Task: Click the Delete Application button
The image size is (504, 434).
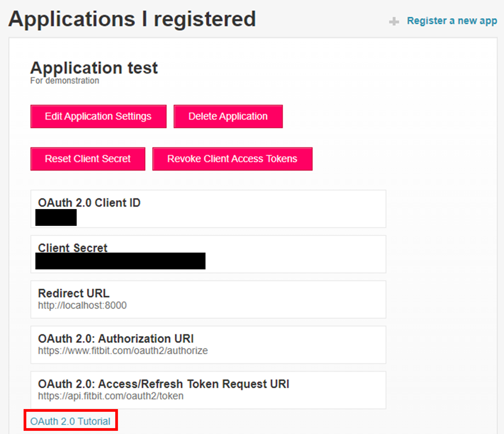Action: click(x=228, y=116)
